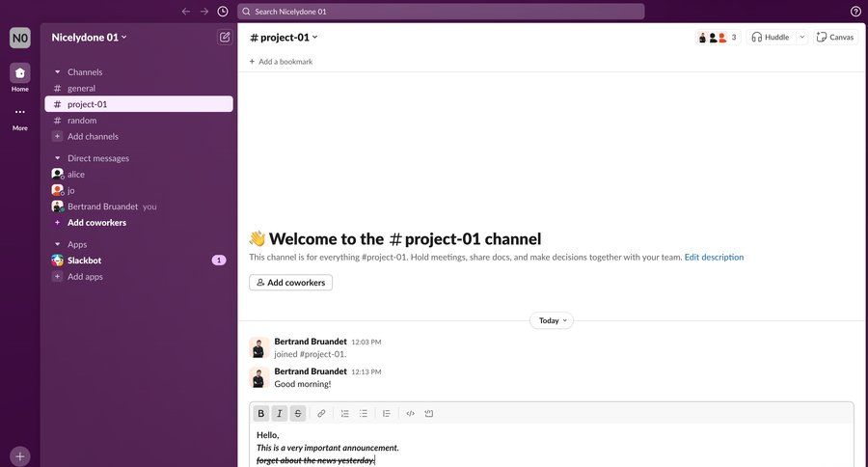Click the Slackbot unread badge
Screen dimensions: 868x467
tap(219, 260)
